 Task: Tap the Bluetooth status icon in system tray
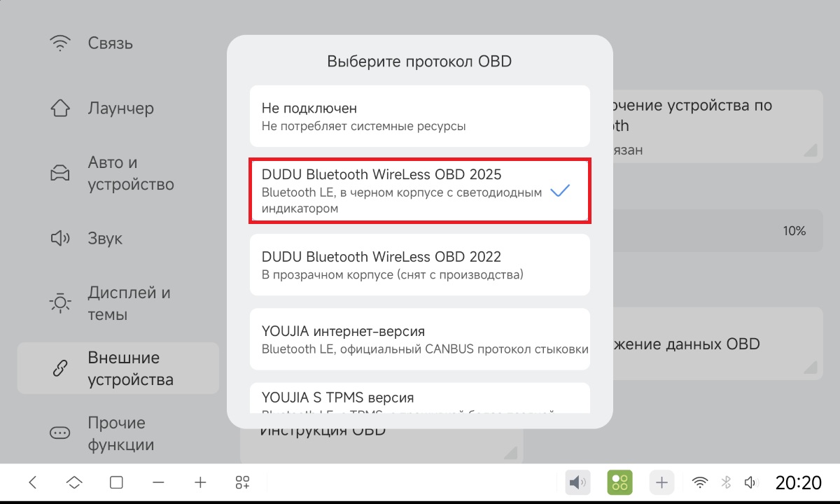click(727, 482)
